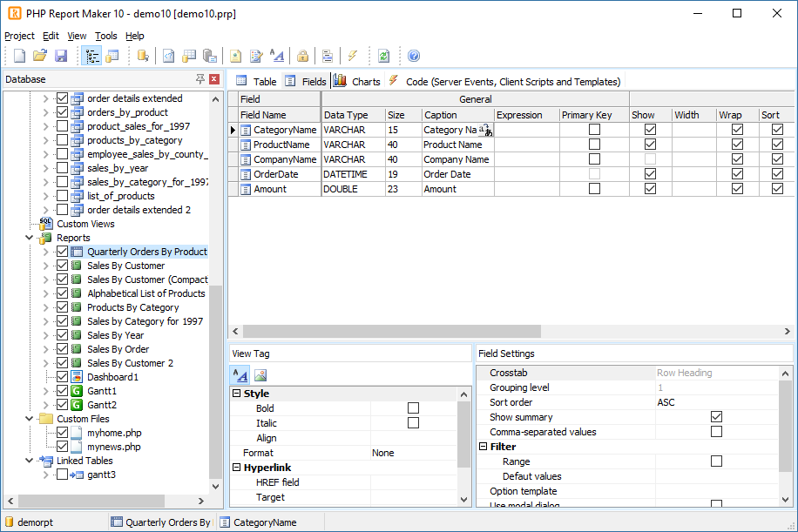Viewport: 798px width, 532px height.
Task: Enable the Filter Range checkbox
Action: point(716,461)
